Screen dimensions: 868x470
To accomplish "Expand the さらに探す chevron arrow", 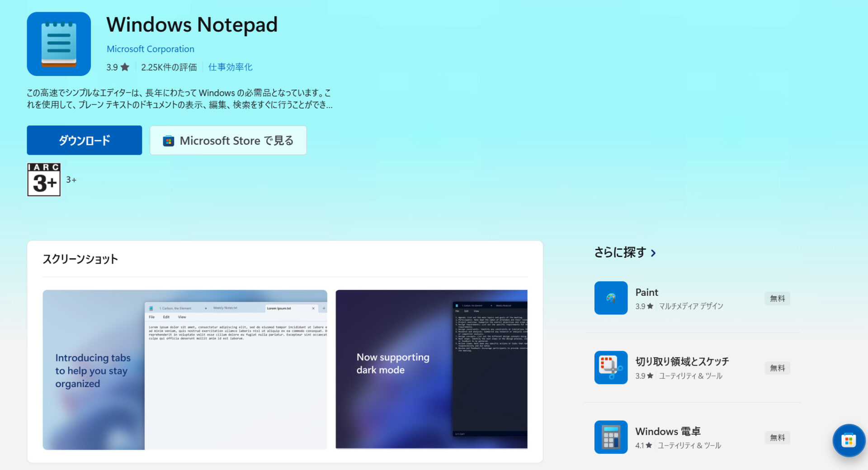I will [653, 253].
